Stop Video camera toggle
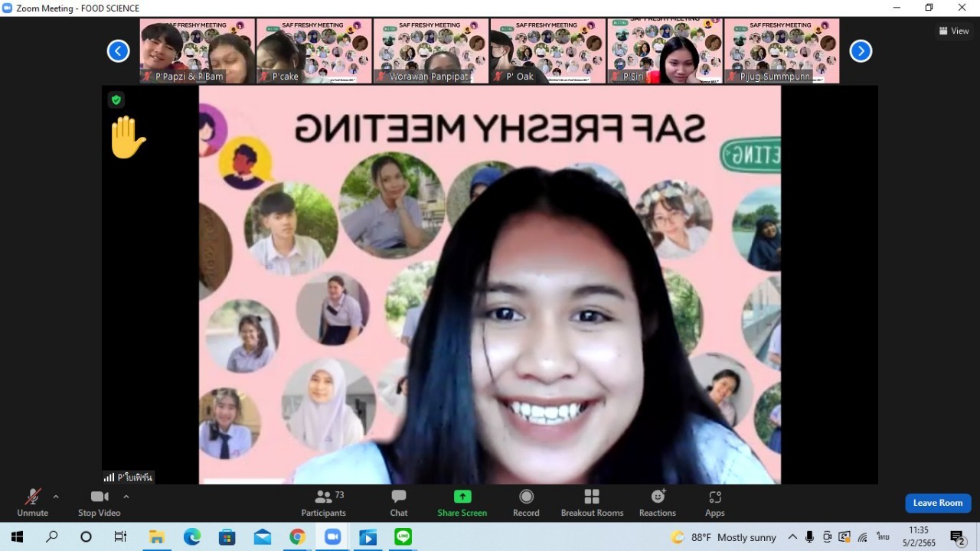980x551 pixels. pos(100,503)
